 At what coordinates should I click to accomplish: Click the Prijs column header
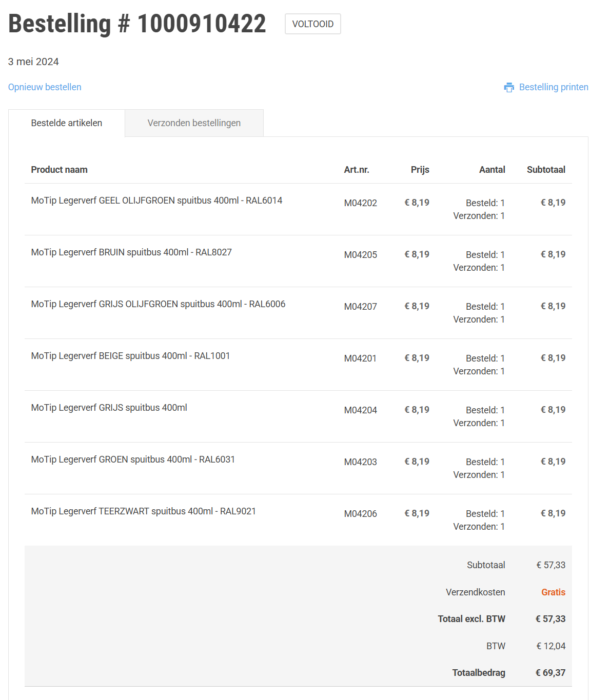pos(420,170)
